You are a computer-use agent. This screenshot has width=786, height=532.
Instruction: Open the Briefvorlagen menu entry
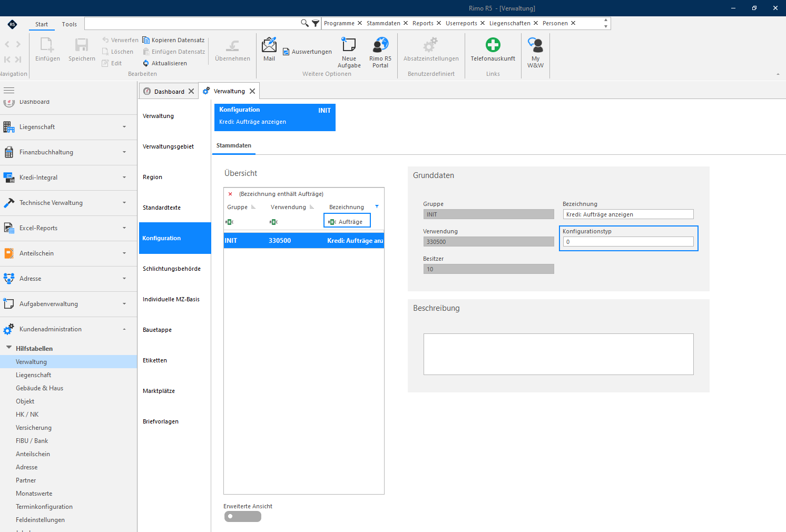pyautogui.click(x=161, y=421)
